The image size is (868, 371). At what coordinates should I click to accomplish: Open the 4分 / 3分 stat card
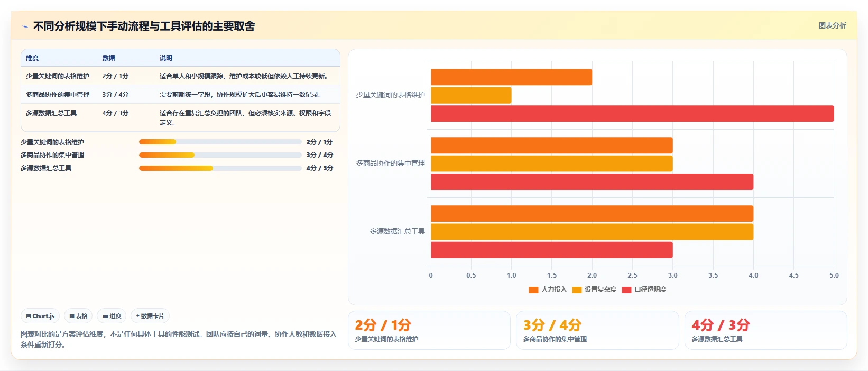(765, 330)
